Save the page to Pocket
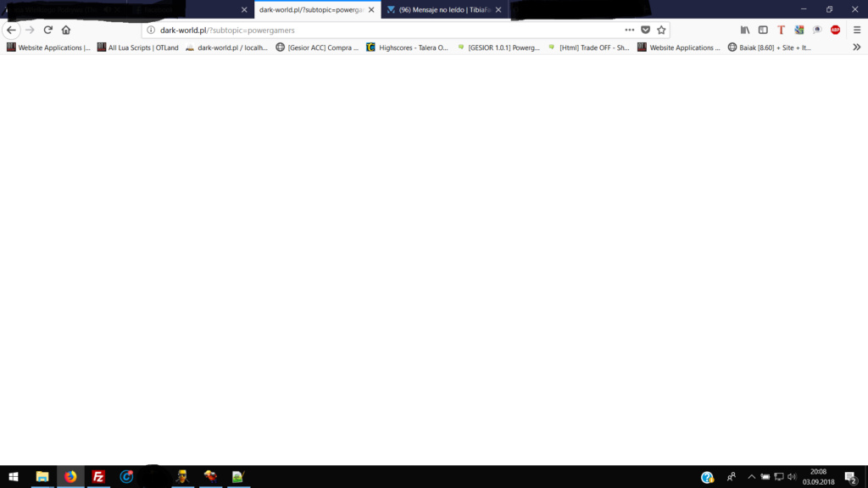 (x=645, y=30)
